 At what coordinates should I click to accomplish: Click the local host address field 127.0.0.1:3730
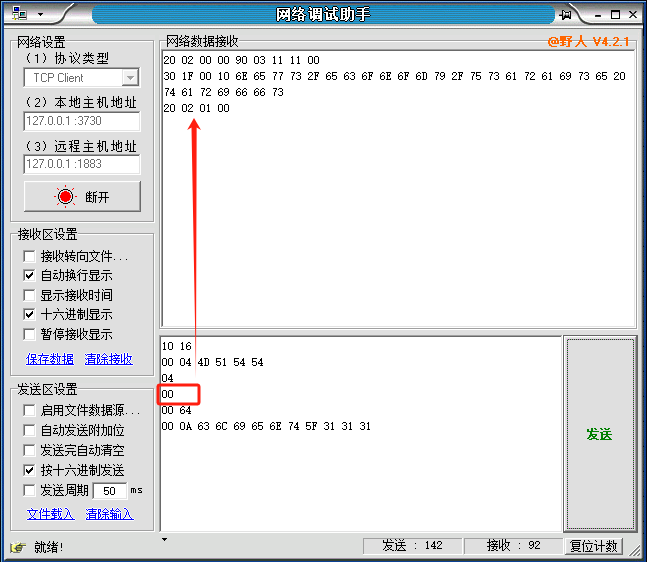click(x=82, y=121)
